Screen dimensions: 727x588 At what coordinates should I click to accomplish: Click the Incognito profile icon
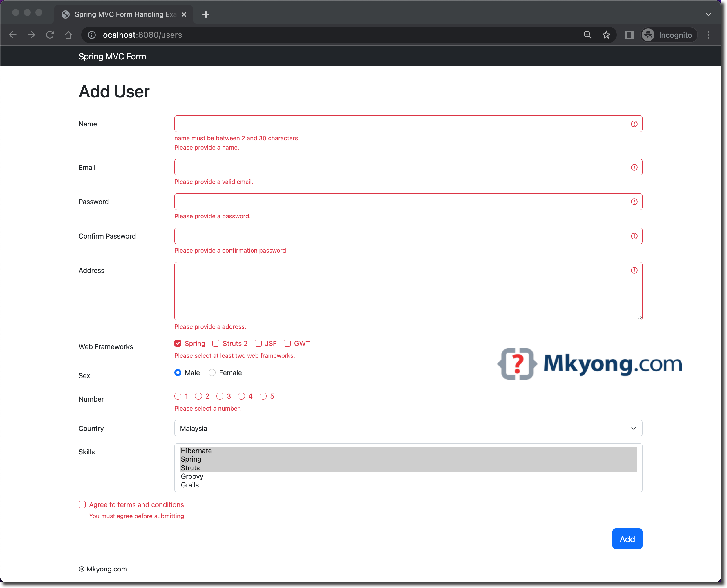click(x=648, y=35)
